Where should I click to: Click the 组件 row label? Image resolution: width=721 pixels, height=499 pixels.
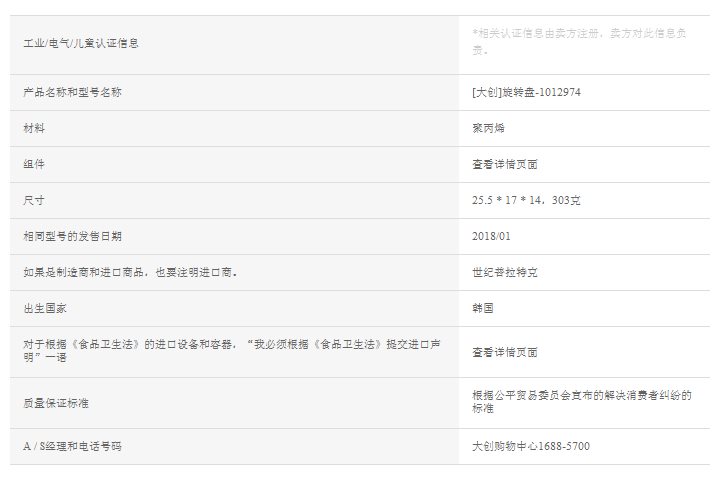click(35, 164)
